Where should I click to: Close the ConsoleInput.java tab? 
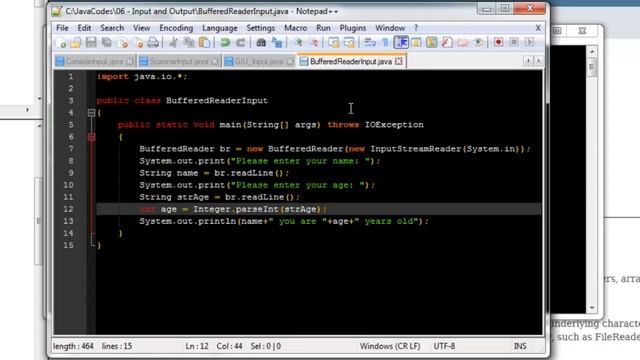pyautogui.click(x=130, y=61)
